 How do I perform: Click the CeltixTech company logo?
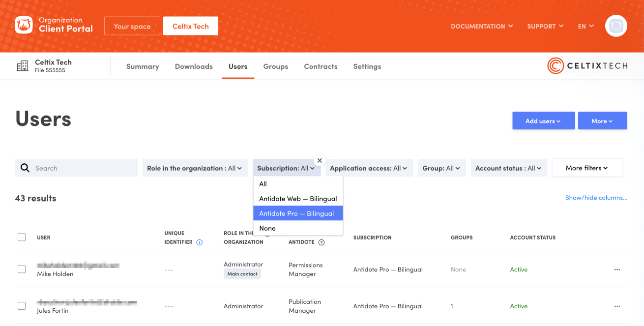587,66
